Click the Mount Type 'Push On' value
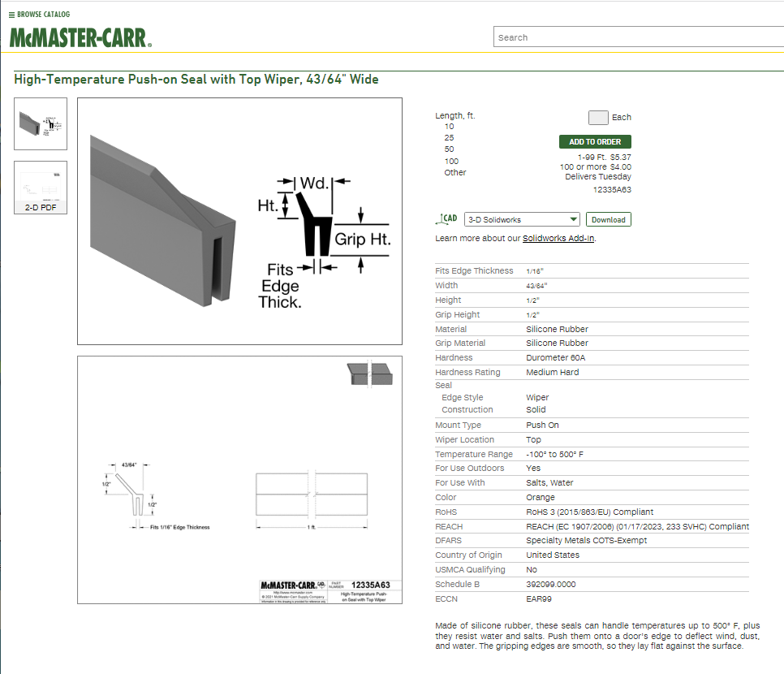The image size is (784, 674). [542, 425]
